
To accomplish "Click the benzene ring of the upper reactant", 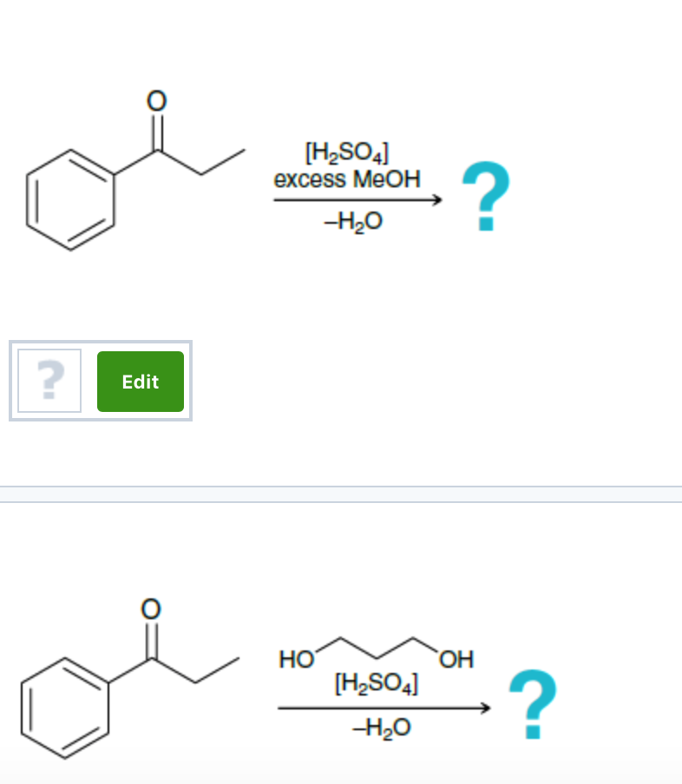I will (x=69, y=199).
